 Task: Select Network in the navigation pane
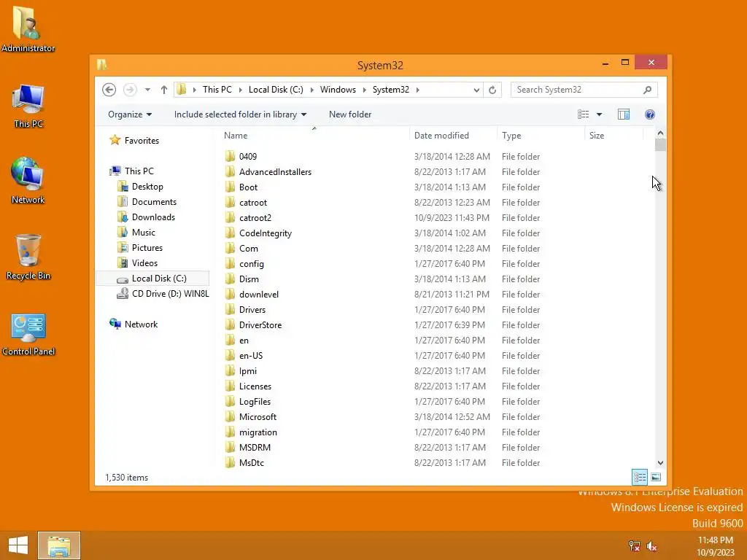point(141,324)
